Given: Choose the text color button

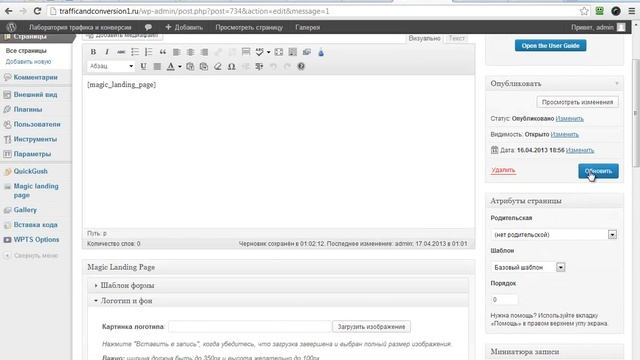Looking at the screenshot, I should (171, 66).
